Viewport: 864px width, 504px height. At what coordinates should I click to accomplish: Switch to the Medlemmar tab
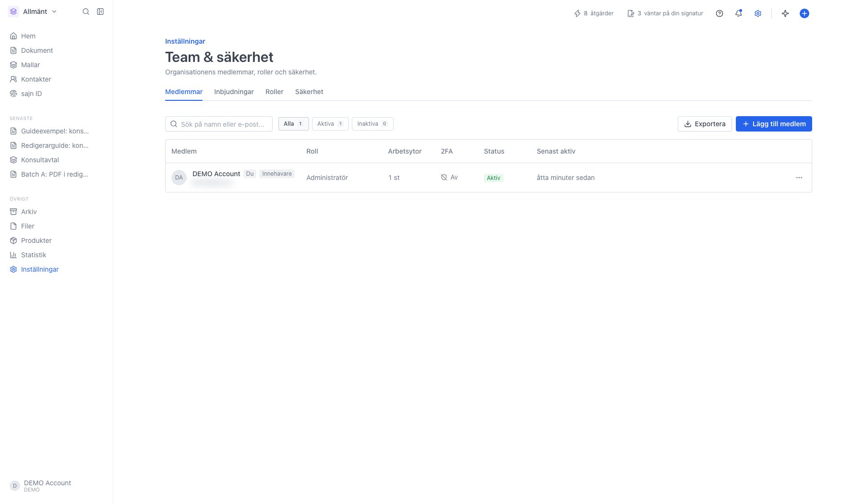(x=184, y=92)
